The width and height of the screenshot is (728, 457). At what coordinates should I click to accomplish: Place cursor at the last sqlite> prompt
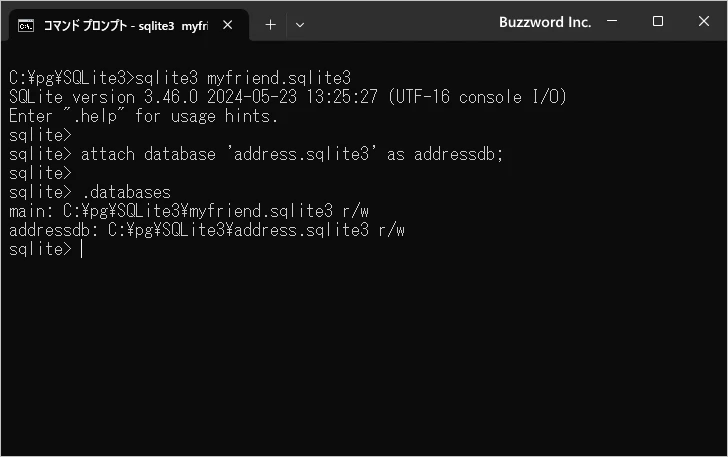pos(82,250)
